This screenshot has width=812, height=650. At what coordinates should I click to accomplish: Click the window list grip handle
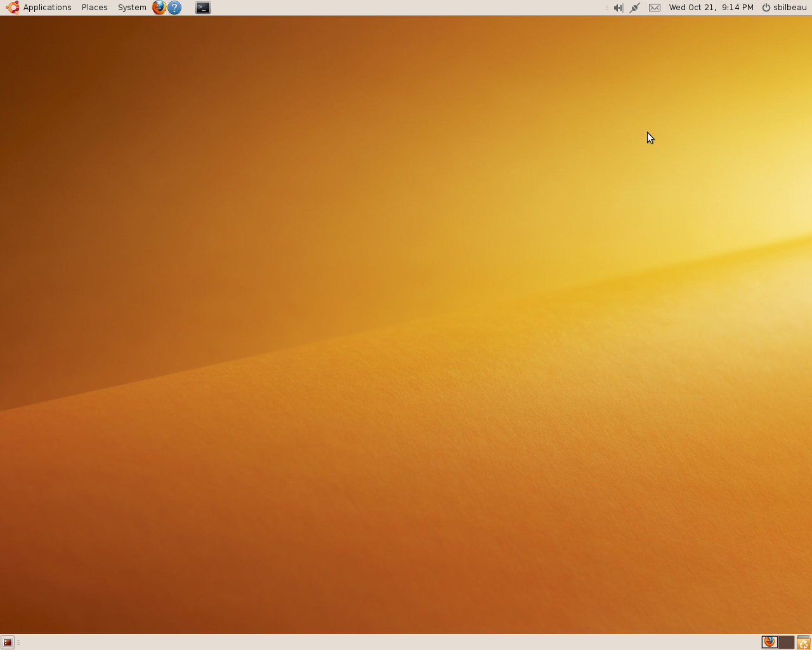18,642
